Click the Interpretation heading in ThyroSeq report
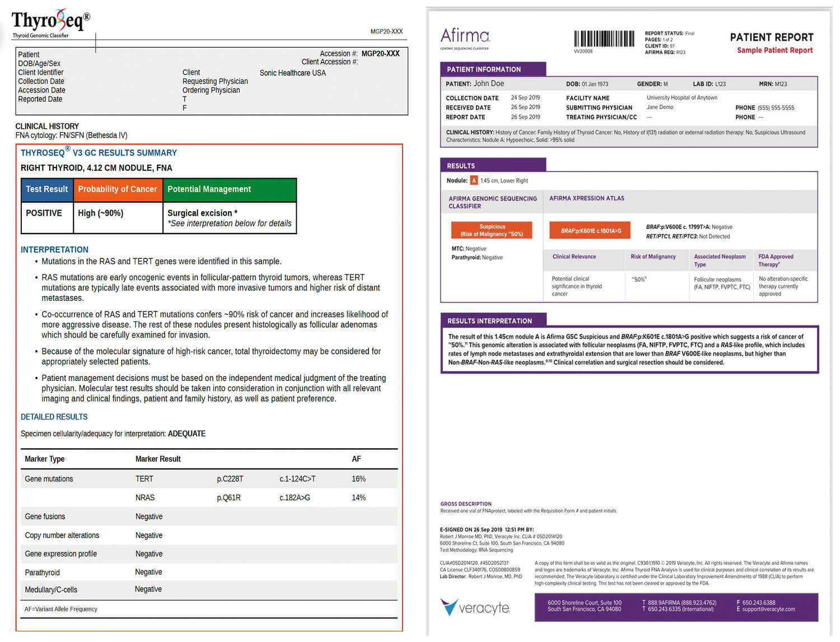Viewport: 840px width, 642px height. 54,250
